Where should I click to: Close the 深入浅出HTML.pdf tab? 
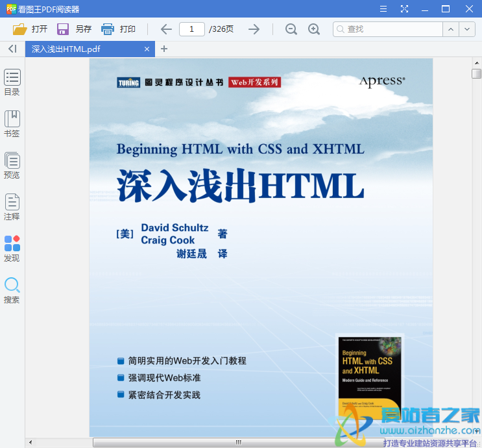point(147,49)
